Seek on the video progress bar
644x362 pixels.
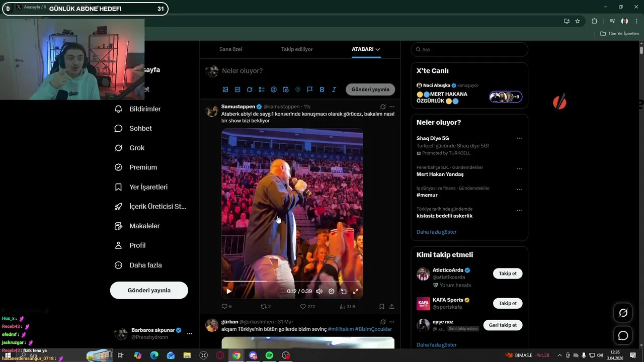point(292,281)
